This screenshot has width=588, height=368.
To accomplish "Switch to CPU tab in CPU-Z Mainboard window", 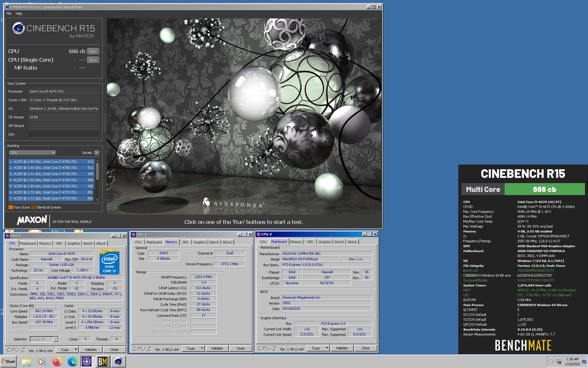I will [x=263, y=242].
